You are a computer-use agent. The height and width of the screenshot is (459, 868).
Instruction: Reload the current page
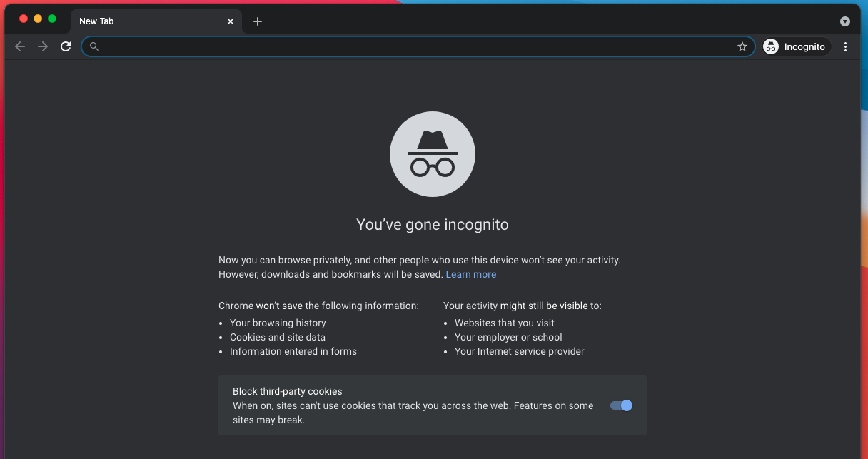click(66, 46)
